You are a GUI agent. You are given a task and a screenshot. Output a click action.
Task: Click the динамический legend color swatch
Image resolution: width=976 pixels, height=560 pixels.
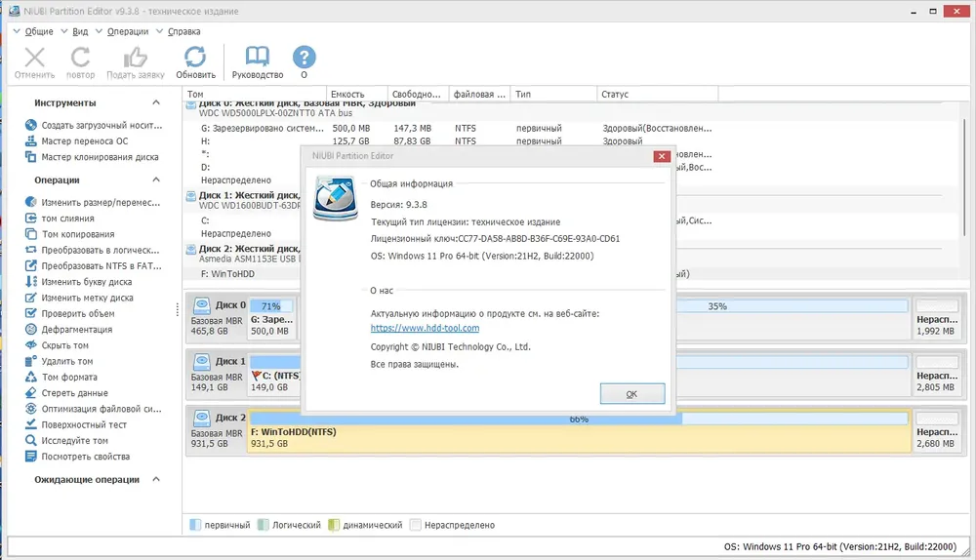(334, 525)
